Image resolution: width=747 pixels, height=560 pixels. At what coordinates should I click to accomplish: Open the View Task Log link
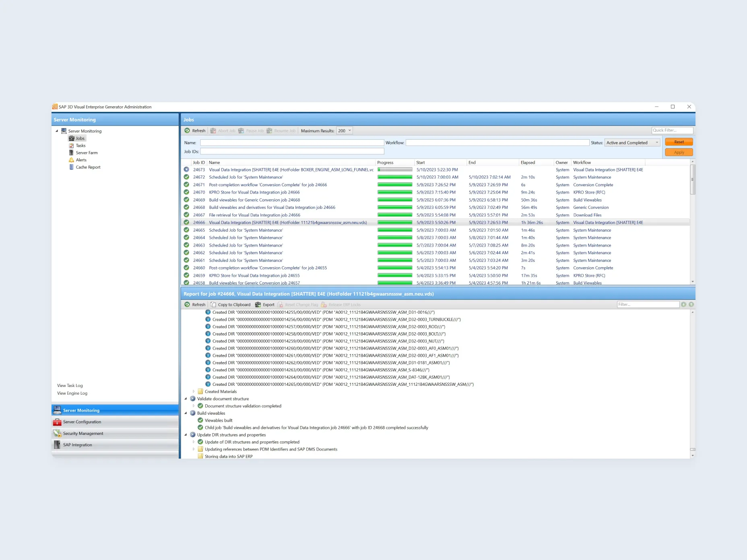click(70, 386)
